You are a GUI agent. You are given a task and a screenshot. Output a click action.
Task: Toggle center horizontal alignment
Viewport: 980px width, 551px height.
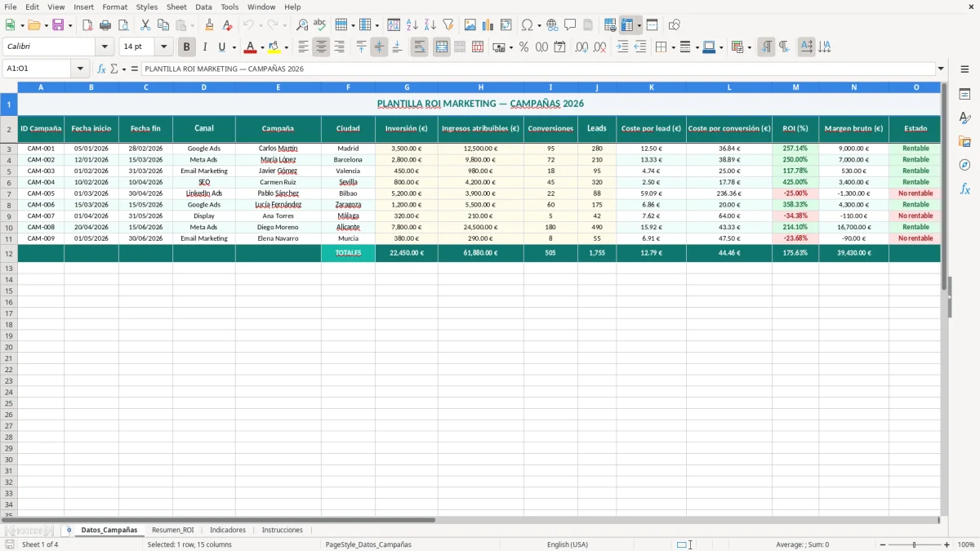321,47
